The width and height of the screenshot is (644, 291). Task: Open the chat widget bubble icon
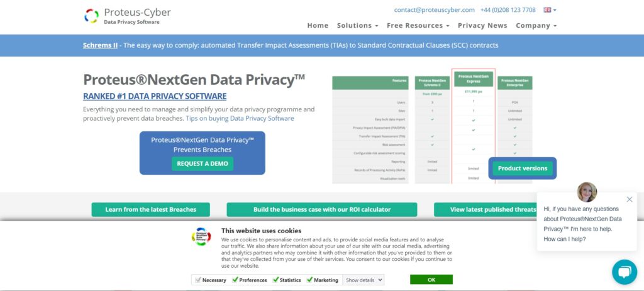(625, 272)
